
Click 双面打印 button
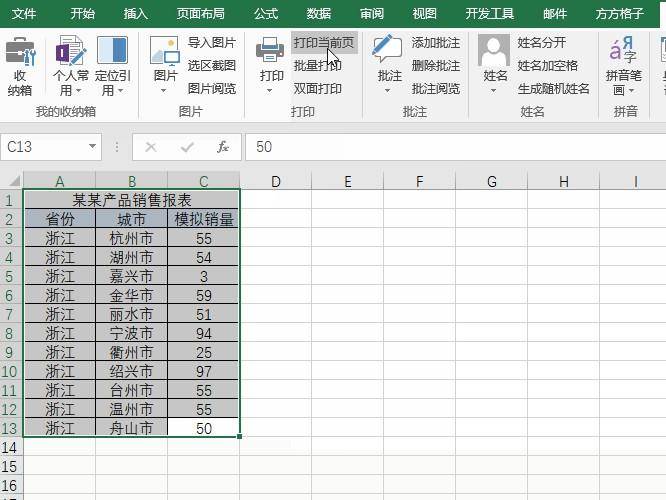[x=318, y=88]
